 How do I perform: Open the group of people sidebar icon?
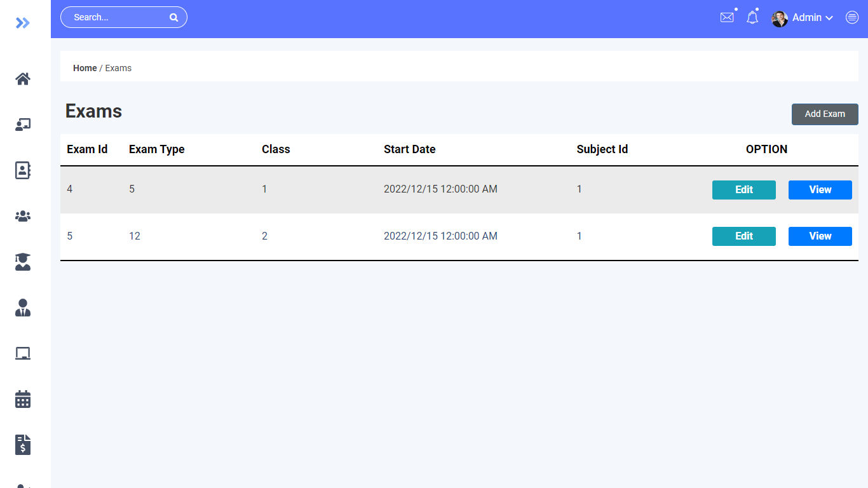(23, 216)
